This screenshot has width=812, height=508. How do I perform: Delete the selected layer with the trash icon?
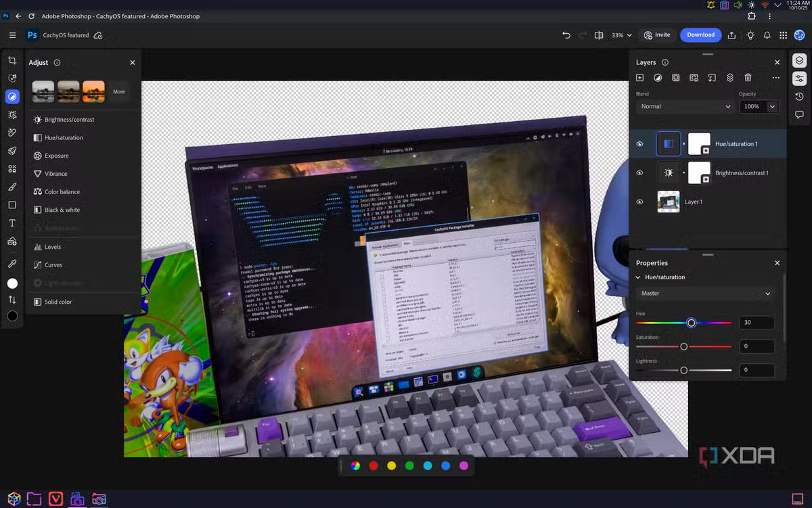tap(748, 78)
